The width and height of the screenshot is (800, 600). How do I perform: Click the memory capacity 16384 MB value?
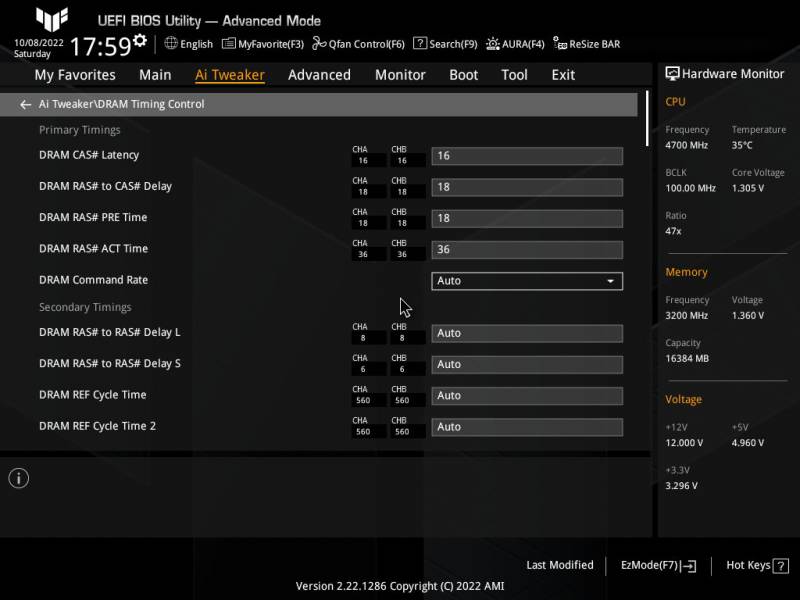point(687,359)
